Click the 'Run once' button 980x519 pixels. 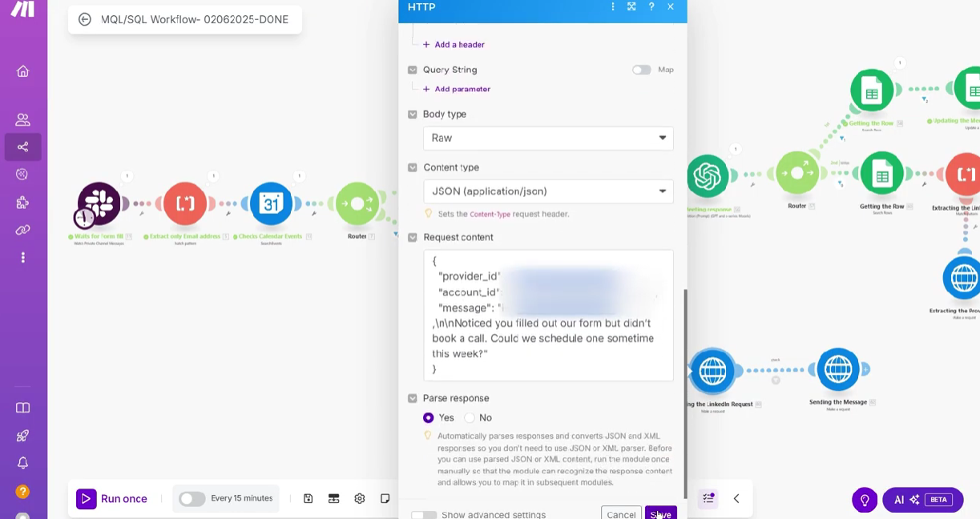click(x=112, y=499)
